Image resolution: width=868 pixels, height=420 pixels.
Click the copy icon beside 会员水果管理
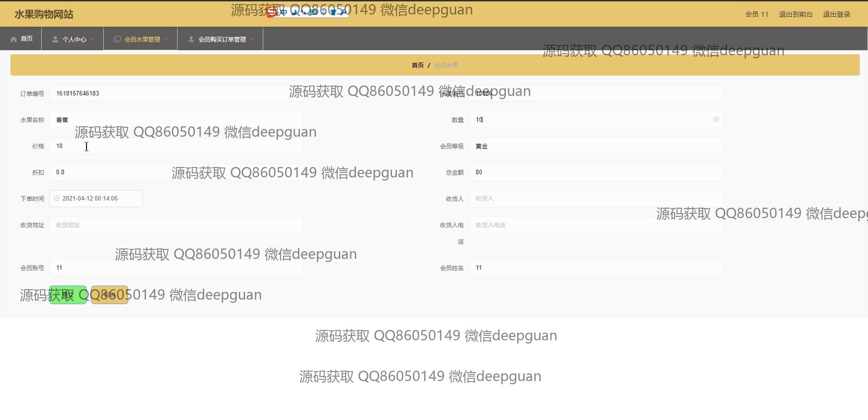point(117,39)
